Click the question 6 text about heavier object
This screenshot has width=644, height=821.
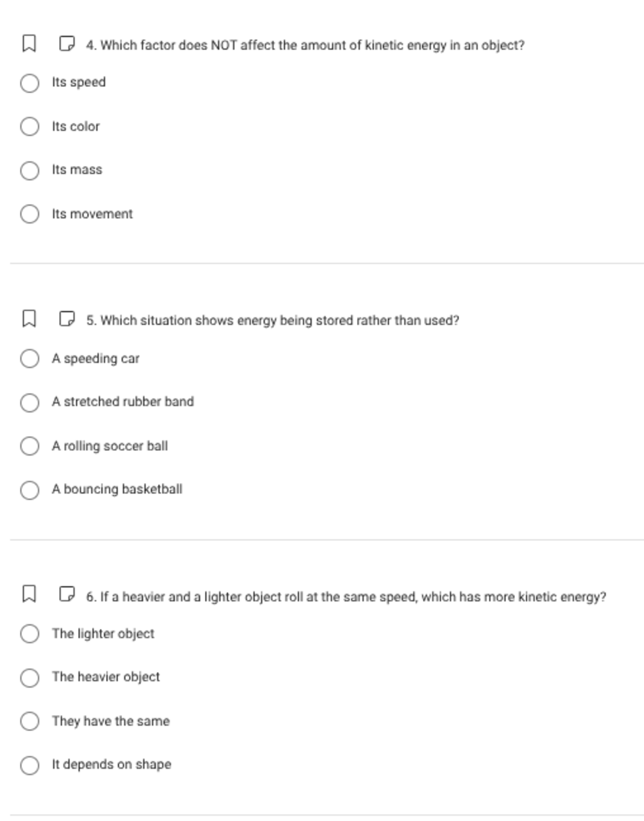[346, 597]
